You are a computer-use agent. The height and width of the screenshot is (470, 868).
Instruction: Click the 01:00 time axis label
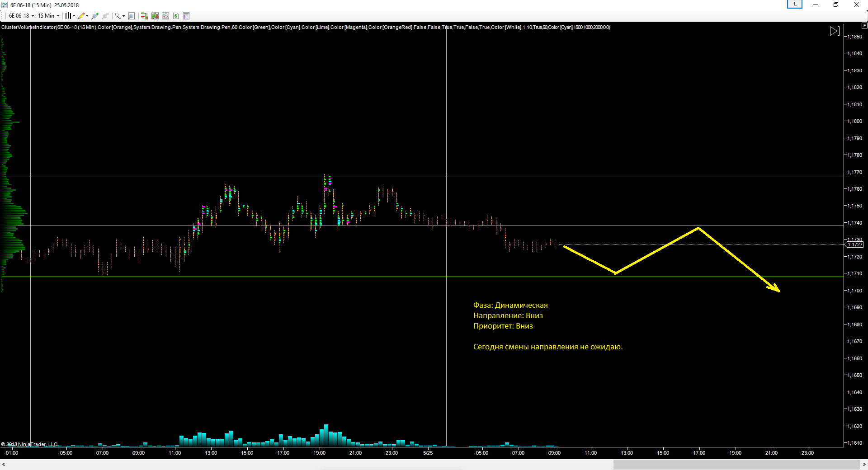pyautogui.click(x=12, y=453)
